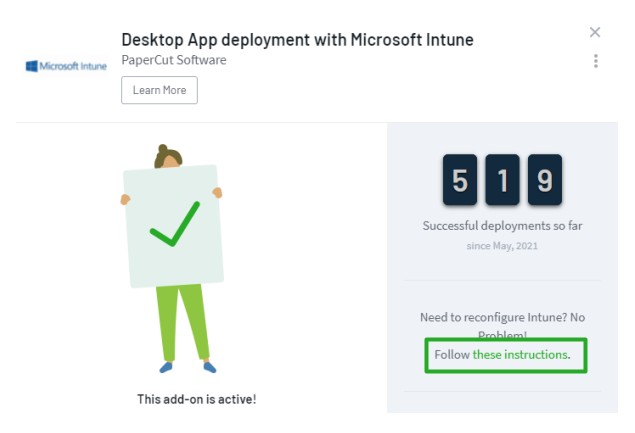Click the counter digit 1
The width and height of the screenshot is (635, 433).
pyautogui.click(x=502, y=180)
